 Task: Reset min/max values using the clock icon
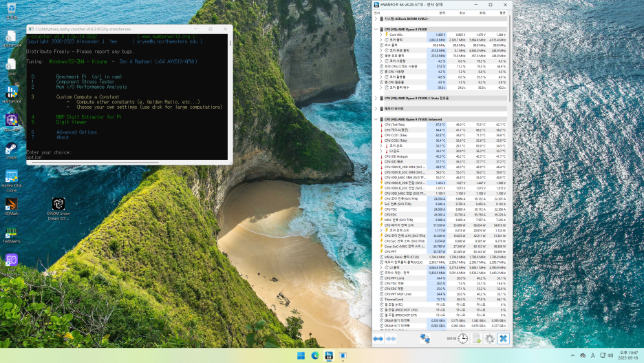[463, 339]
